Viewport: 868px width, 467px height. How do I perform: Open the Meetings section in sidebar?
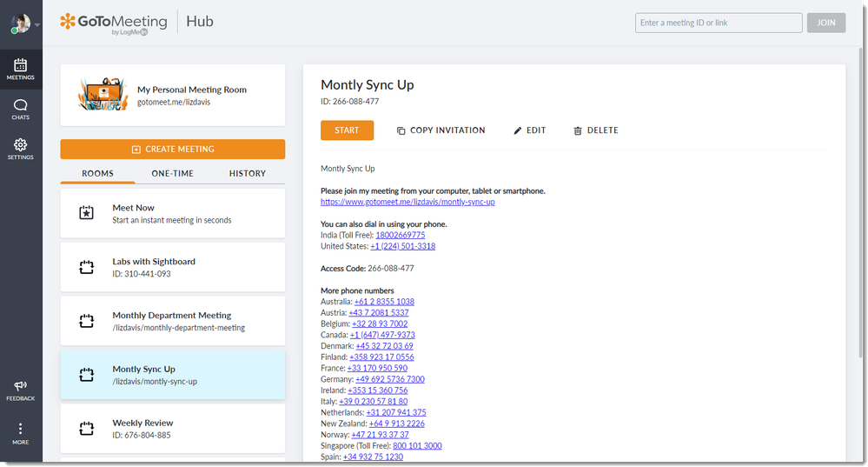click(21, 70)
